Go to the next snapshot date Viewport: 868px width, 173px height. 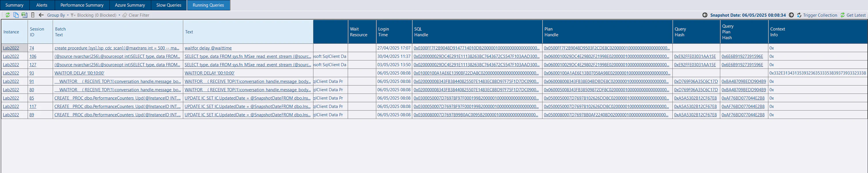click(x=791, y=15)
